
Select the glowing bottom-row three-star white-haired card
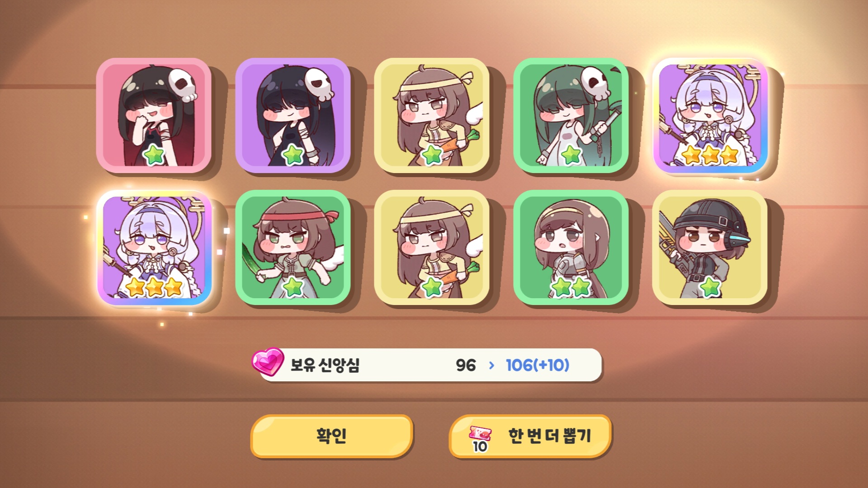(154, 248)
